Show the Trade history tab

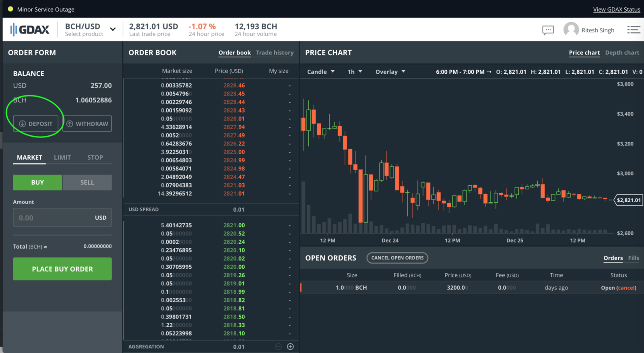275,53
